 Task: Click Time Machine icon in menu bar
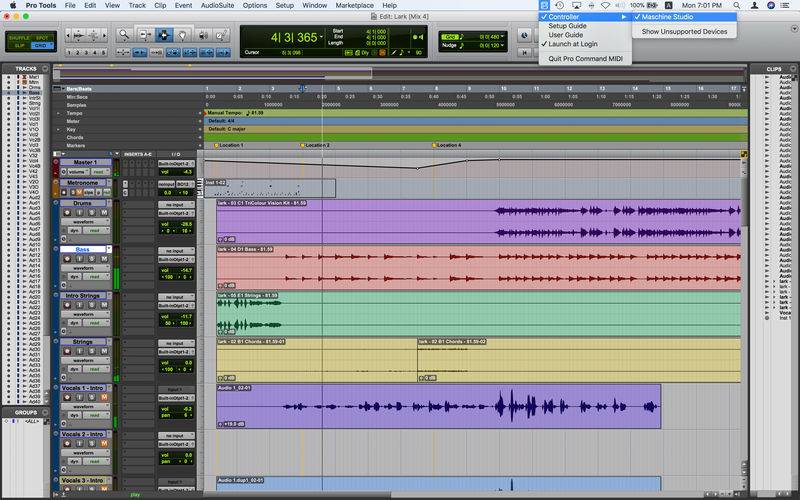(x=559, y=5)
